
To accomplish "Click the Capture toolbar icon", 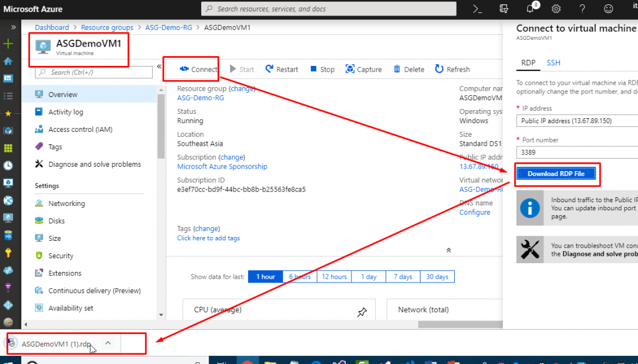I will 350,70.
